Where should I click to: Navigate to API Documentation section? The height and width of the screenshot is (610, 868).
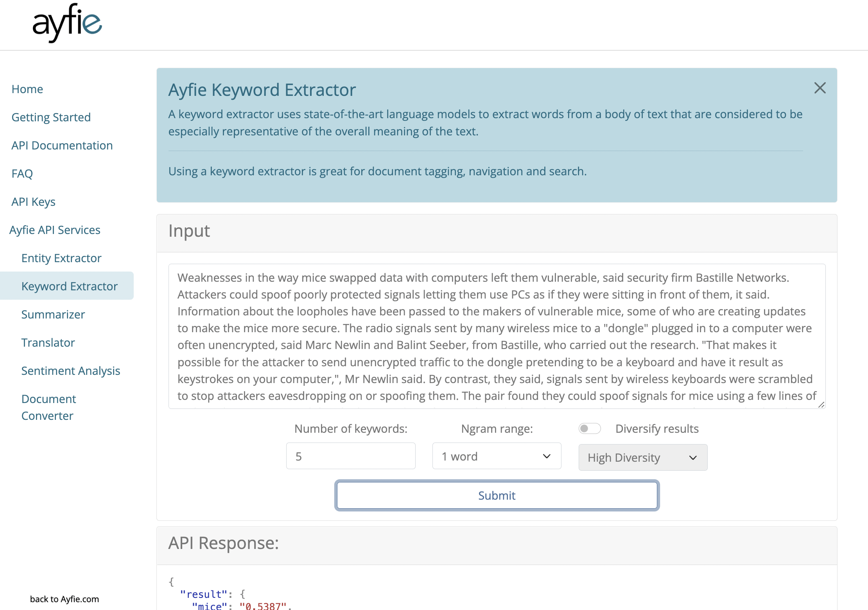click(62, 145)
